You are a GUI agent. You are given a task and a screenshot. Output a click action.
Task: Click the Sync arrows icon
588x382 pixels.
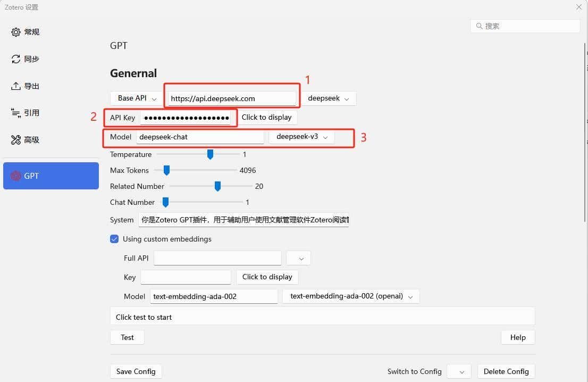[16, 59]
